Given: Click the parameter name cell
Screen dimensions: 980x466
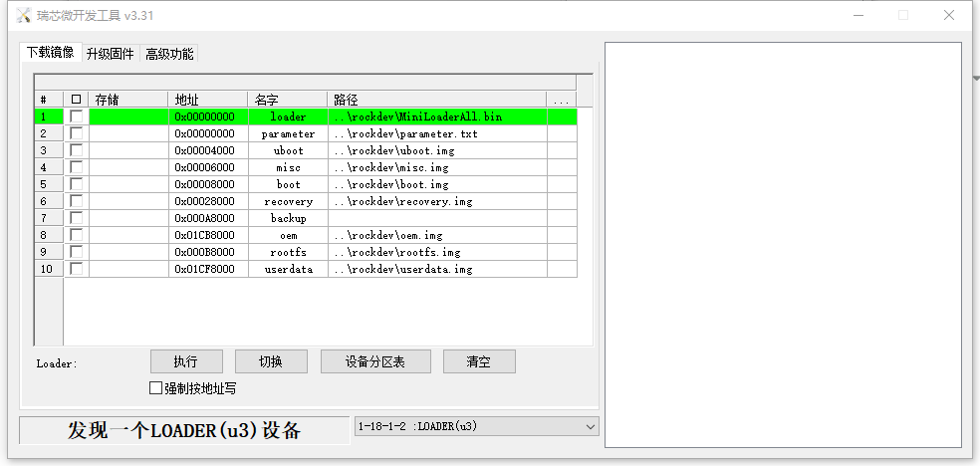Looking at the screenshot, I should (x=288, y=133).
